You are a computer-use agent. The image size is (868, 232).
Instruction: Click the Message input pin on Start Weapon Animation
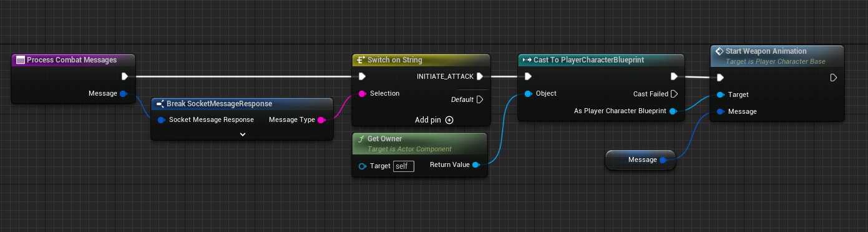720,111
